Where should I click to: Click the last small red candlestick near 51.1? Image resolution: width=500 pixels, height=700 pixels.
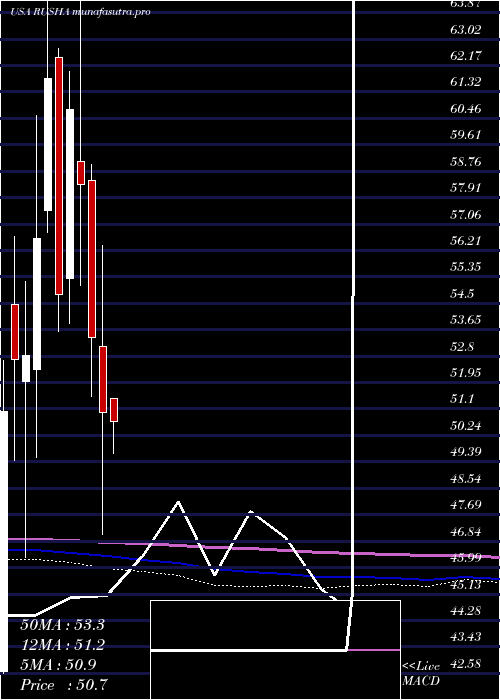tap(114, 410)
